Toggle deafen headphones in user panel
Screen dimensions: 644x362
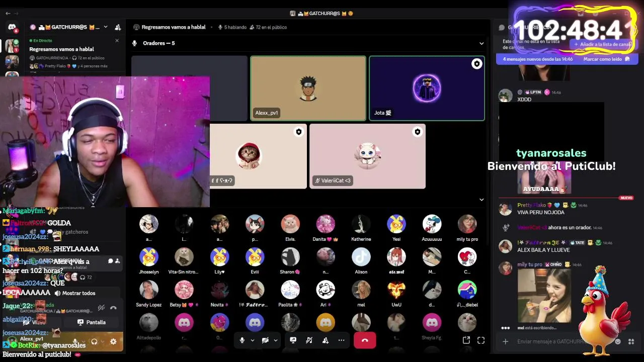pyautogui.click(x=94, y=342)
